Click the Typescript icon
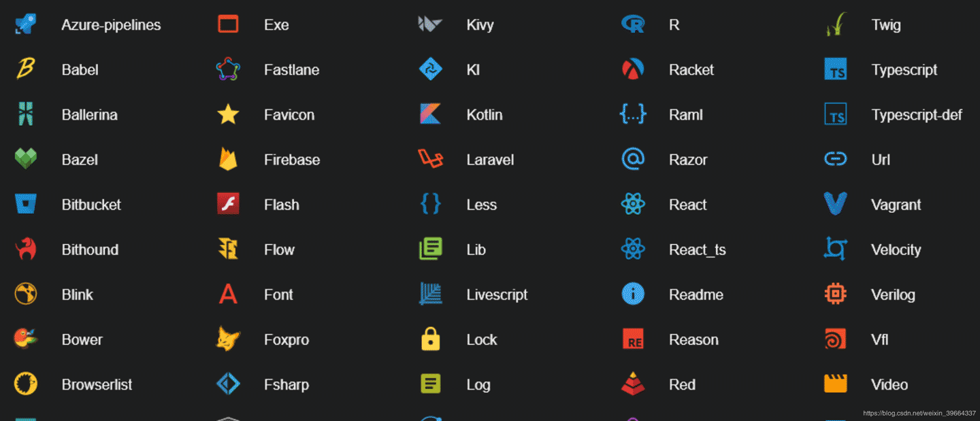Image resolution: width=980 pixels, height=421 pixels. point(836,69)
